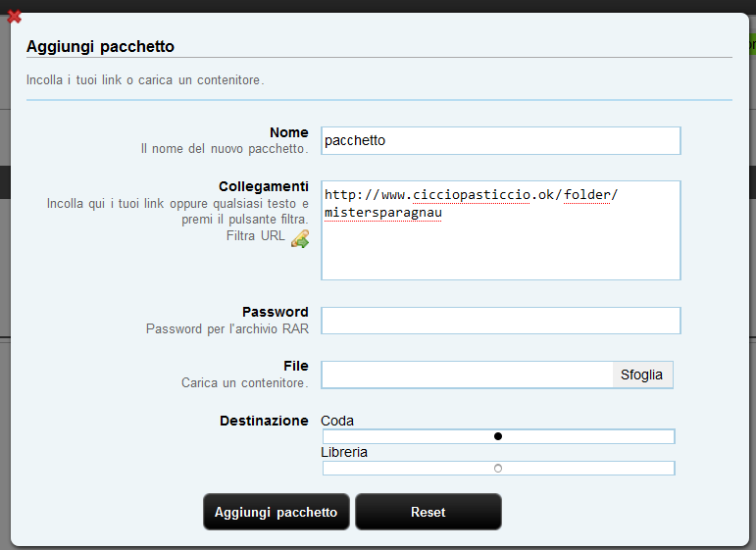756x550 pixels.
Task: Focus the Nome field containing "pacchetto"
Action: [x=501, y=141]
